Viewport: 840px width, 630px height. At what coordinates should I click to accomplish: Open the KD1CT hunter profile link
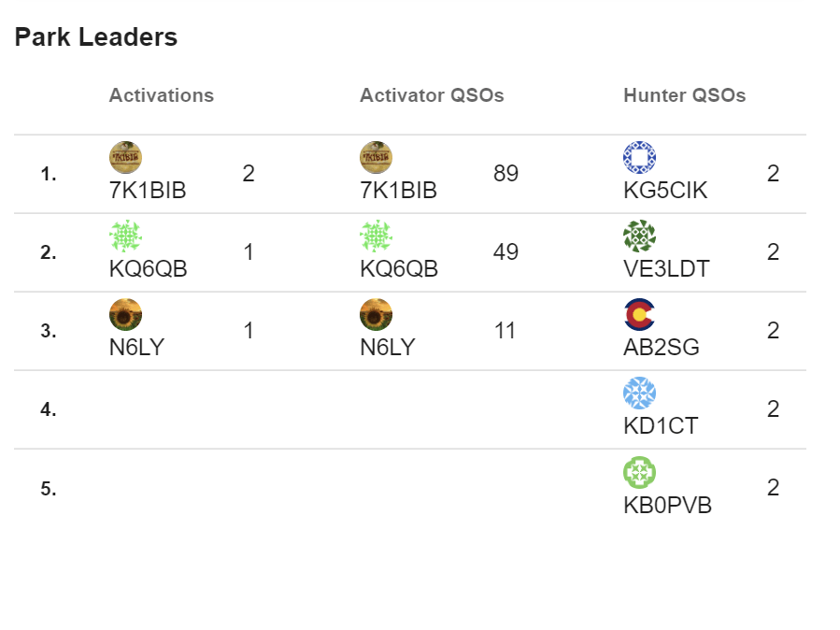(660, 426)
